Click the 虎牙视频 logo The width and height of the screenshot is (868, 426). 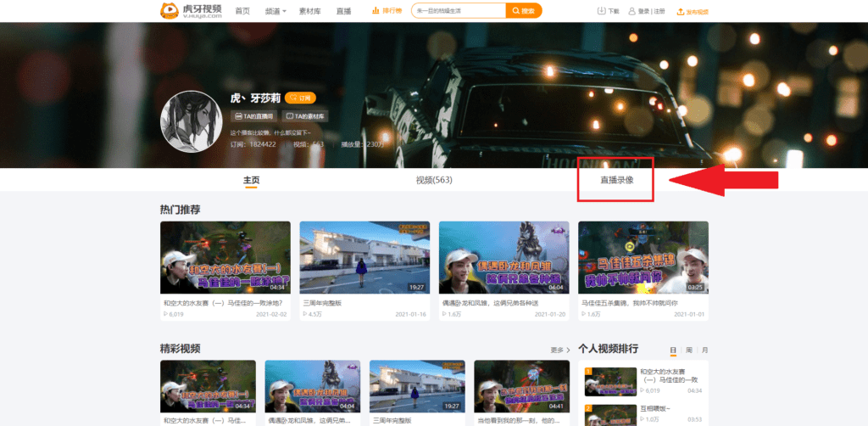(x=191, y=10)
